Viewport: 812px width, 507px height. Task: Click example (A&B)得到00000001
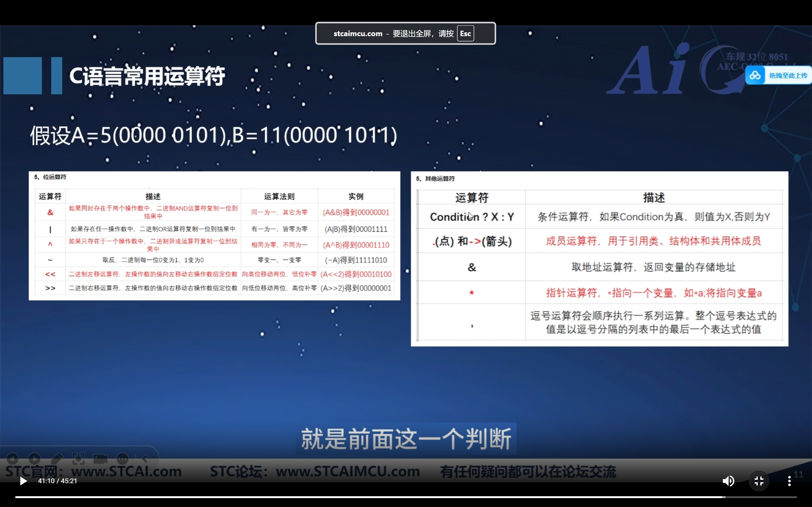click(356, 212)
